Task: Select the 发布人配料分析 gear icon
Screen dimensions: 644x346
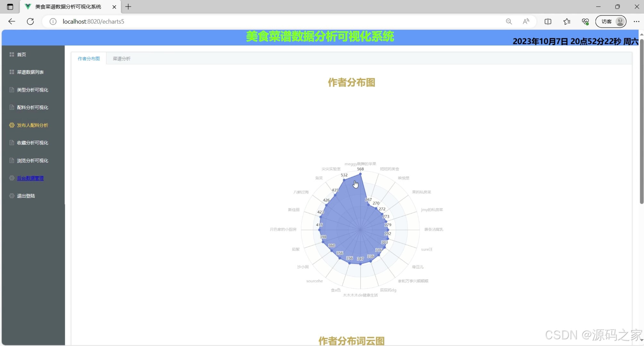Action: tap(12, 125)
